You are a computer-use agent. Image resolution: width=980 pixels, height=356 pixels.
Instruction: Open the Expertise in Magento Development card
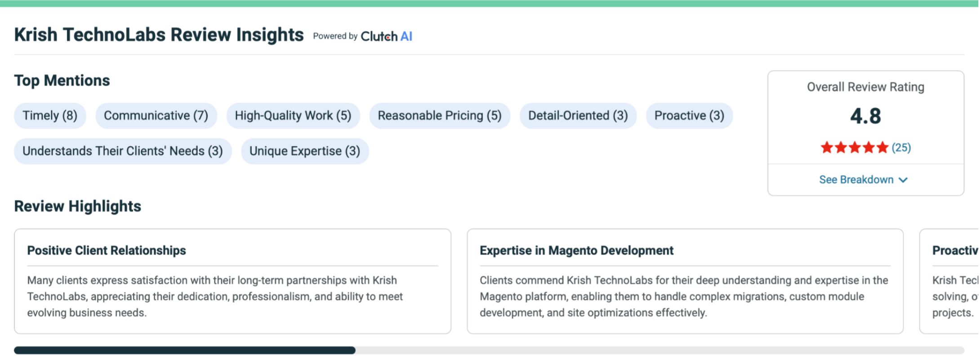click(685, 281)
